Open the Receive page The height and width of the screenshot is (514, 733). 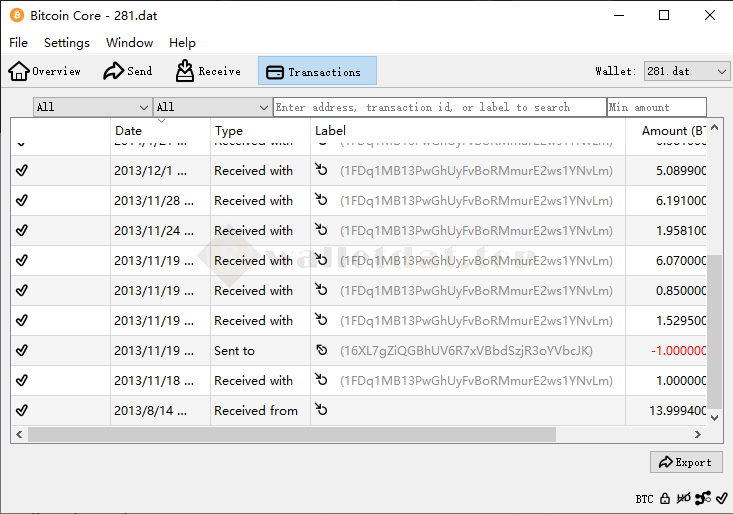[208, 71]
